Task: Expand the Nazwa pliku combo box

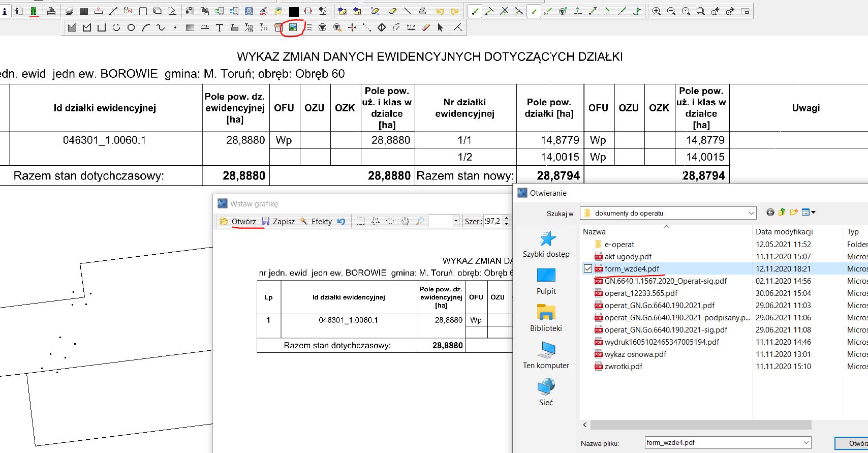Action: pyautogui.click(x=806, y=443)
